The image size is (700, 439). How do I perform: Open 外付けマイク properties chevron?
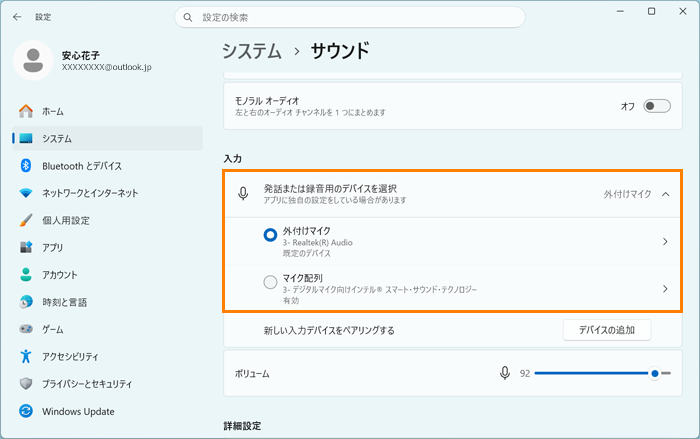pos(665,242)
